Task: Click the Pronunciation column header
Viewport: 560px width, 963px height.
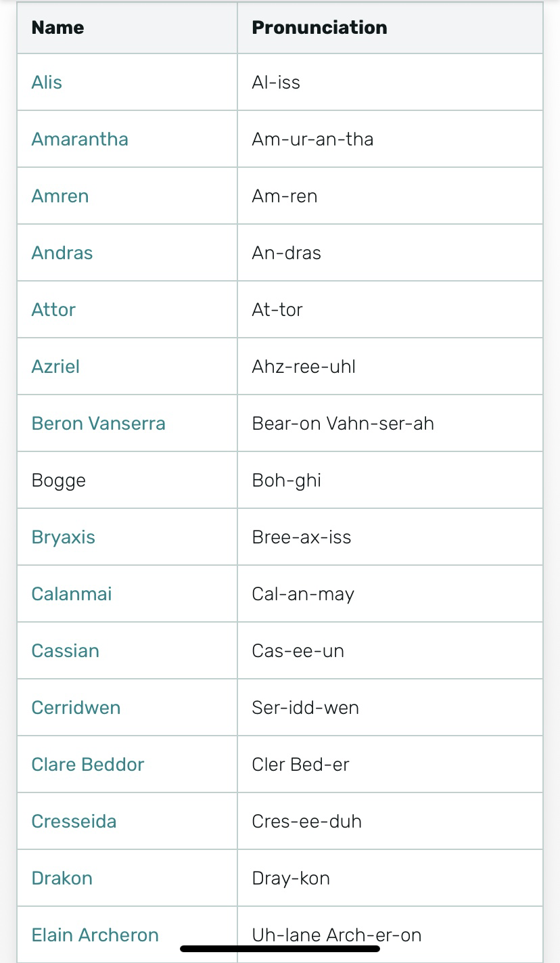Action: point(320,28)
